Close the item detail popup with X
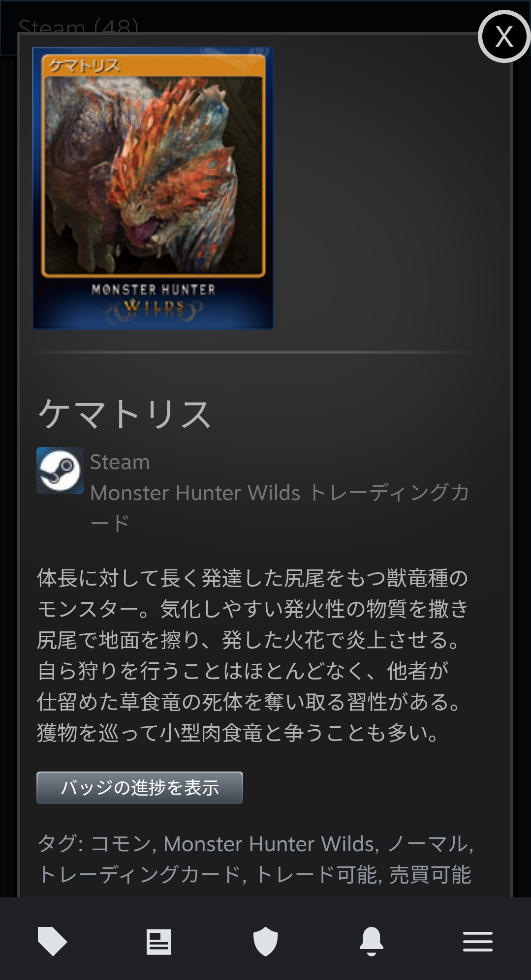This screenshot has height=980, width=531. tap(504, 36)
